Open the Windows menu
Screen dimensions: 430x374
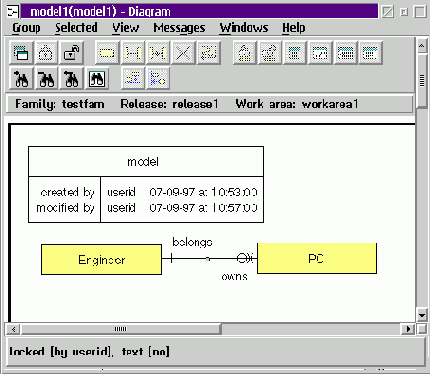[x=244, y=28]
